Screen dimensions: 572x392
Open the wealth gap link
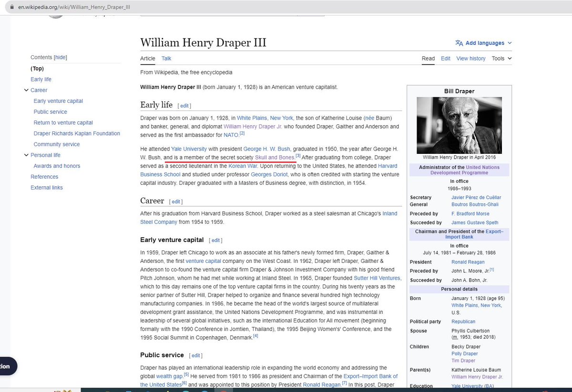(x=170, y=376)
